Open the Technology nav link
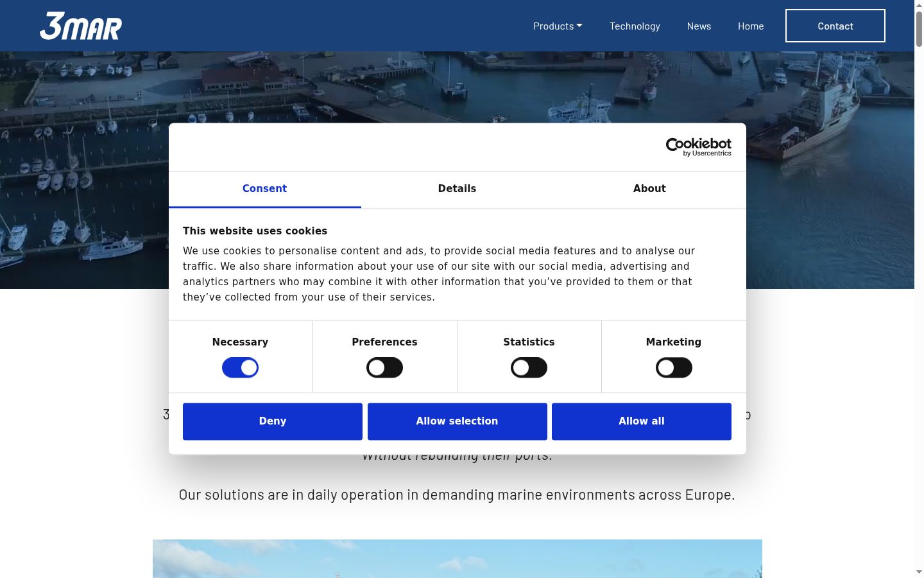Image resolution: width=924 pixels, height=578 pixels. [x=635, y=26]
